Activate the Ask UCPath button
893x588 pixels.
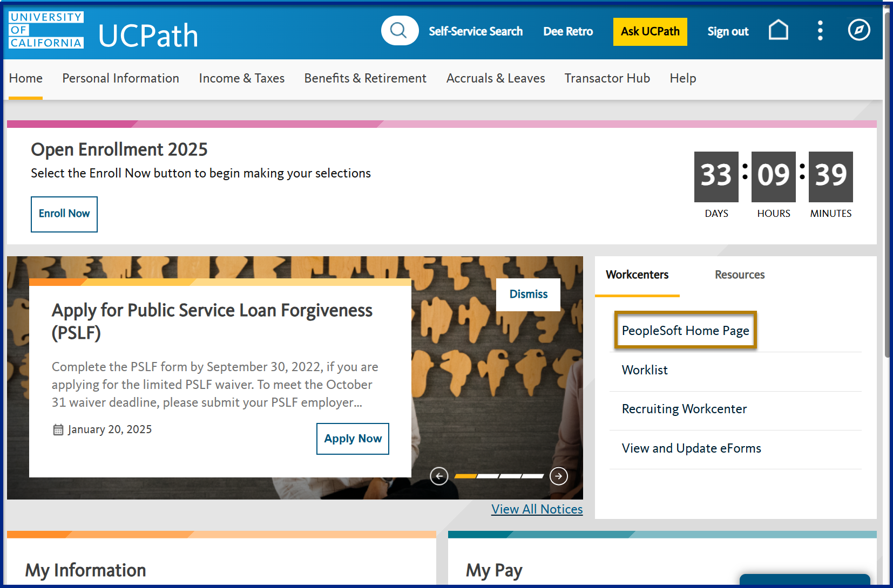pyautogui.click(x=650, y=31)
